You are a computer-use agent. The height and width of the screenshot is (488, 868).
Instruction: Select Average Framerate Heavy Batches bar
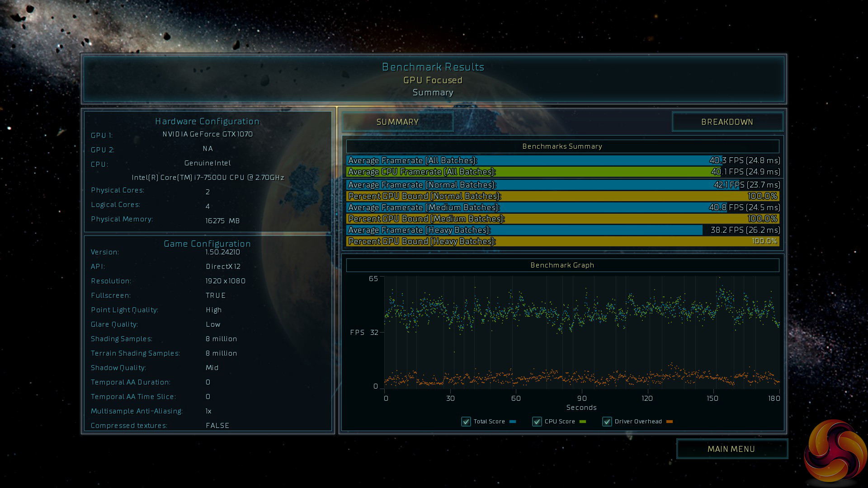(524, 230)
